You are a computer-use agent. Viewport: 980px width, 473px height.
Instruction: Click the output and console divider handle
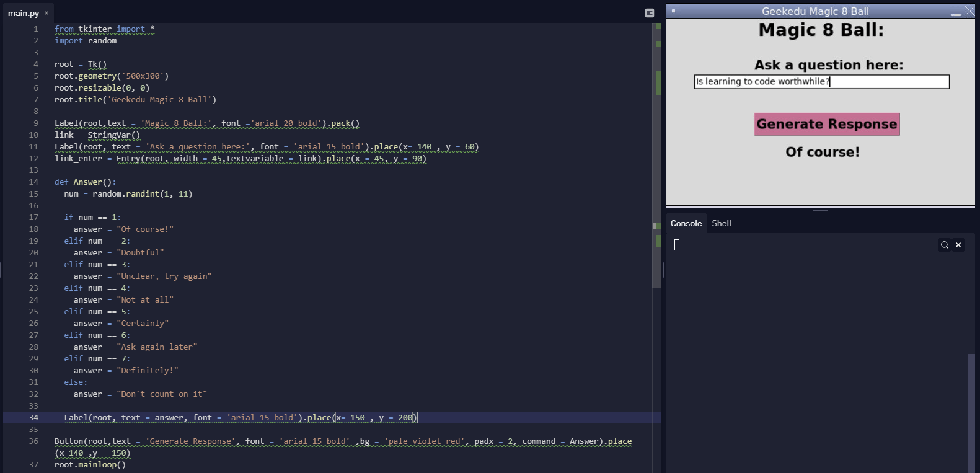[x=820, y=211]
